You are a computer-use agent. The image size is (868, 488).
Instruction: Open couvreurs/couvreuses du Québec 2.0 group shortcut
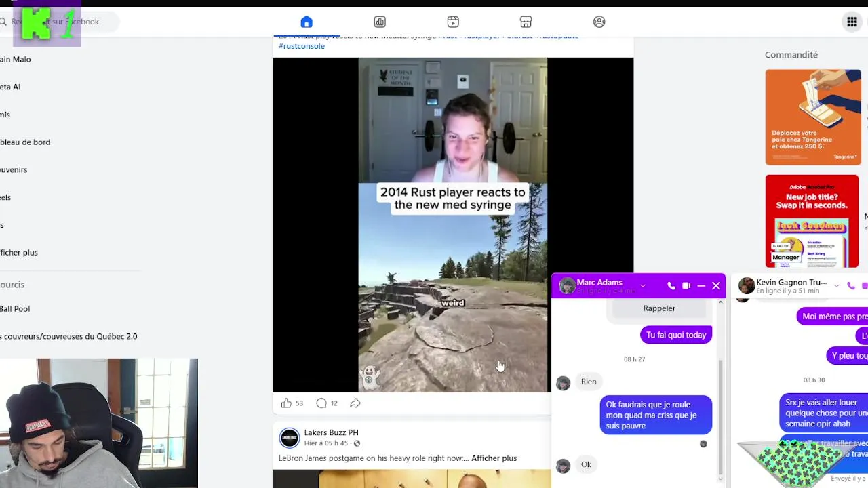click(x=68, y=337)
